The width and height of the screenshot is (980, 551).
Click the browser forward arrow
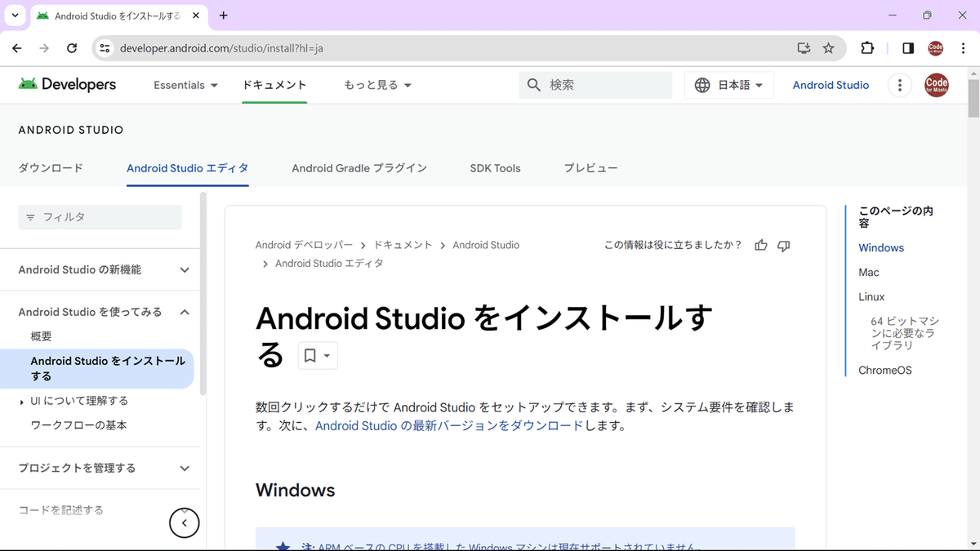pos(44,48)
